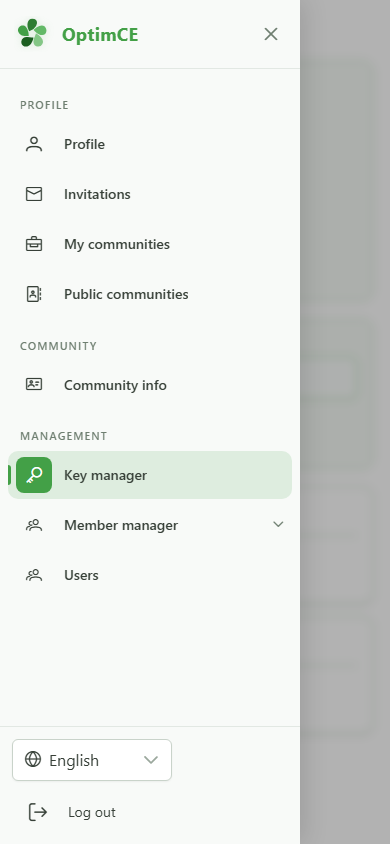The height and width of the screenshot is (844, 390).
Task: Open Community info page
Action: click(150, 385)
